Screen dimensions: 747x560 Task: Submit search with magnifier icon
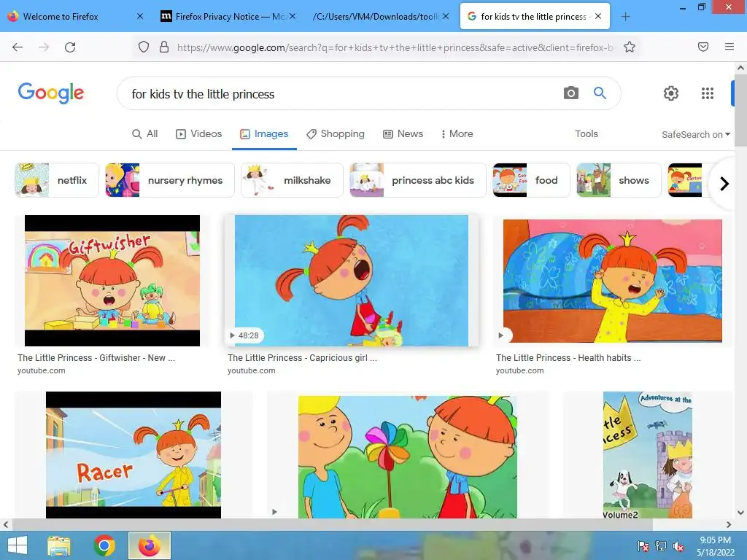click(600, 93)
